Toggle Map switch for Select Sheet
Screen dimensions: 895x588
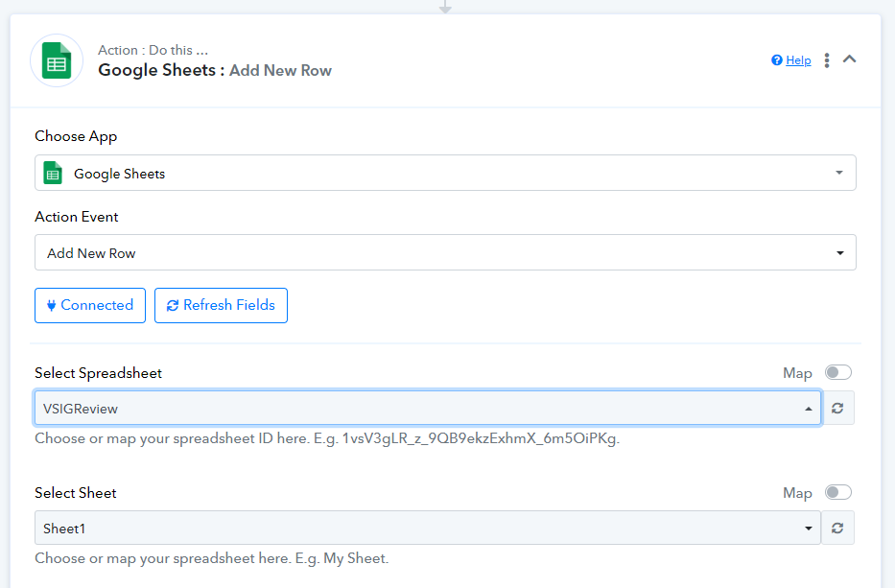[837, 493]
